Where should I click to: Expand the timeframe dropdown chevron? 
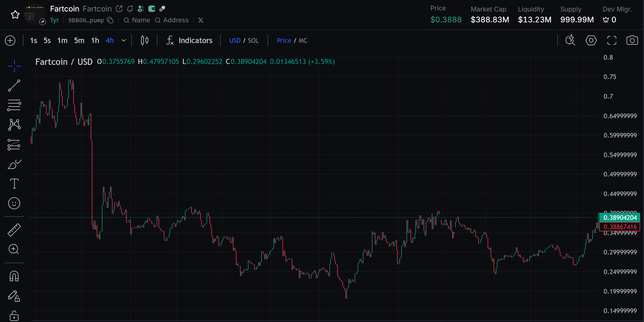(x=124, y=41)
